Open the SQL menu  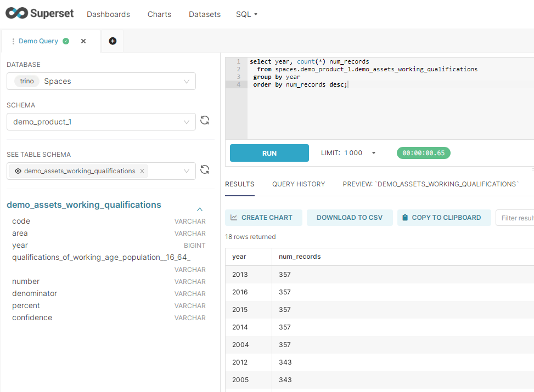pyautogui.click(x=246, y=14)
